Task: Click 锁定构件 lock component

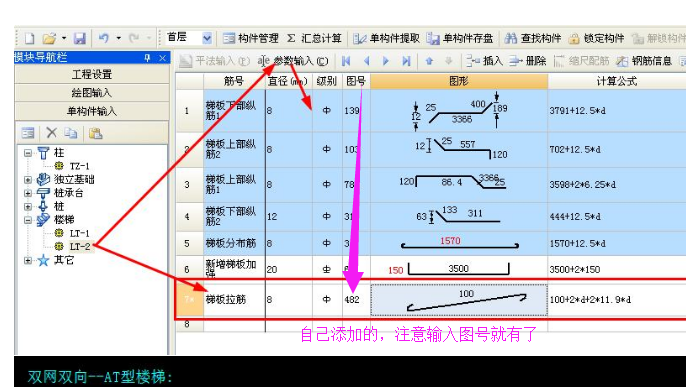Action: tap(596, 38)
